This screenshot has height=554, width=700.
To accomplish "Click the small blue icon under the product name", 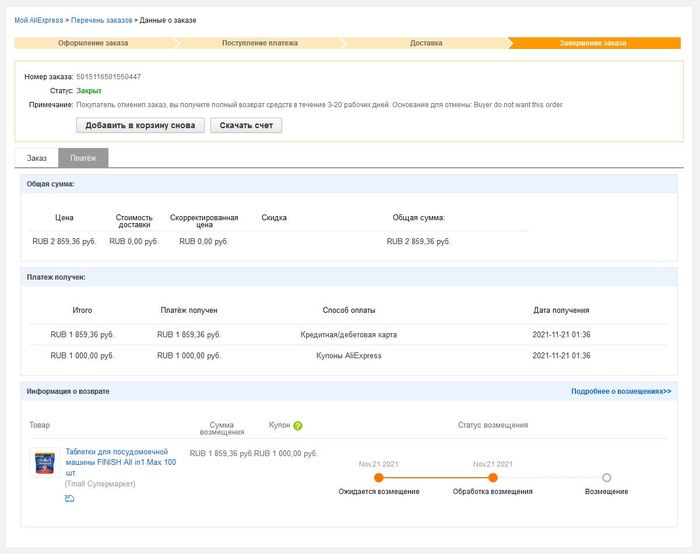I will [x=70, y=498].
